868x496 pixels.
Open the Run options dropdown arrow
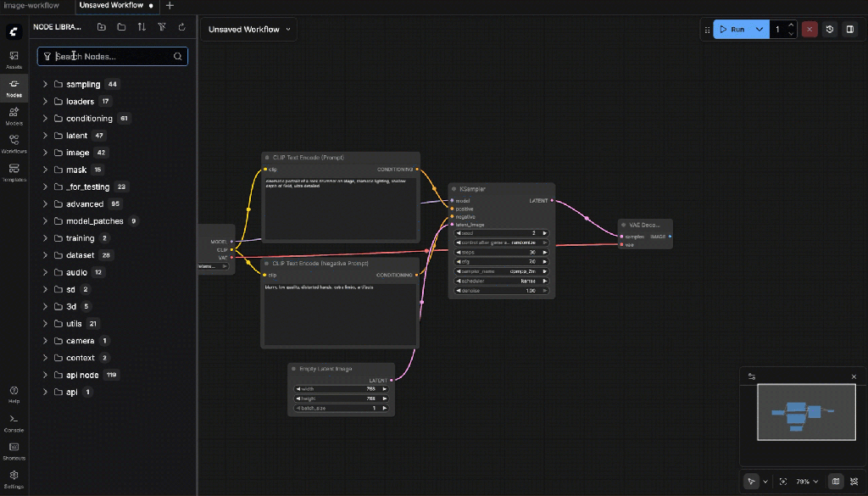coord(759,30)
